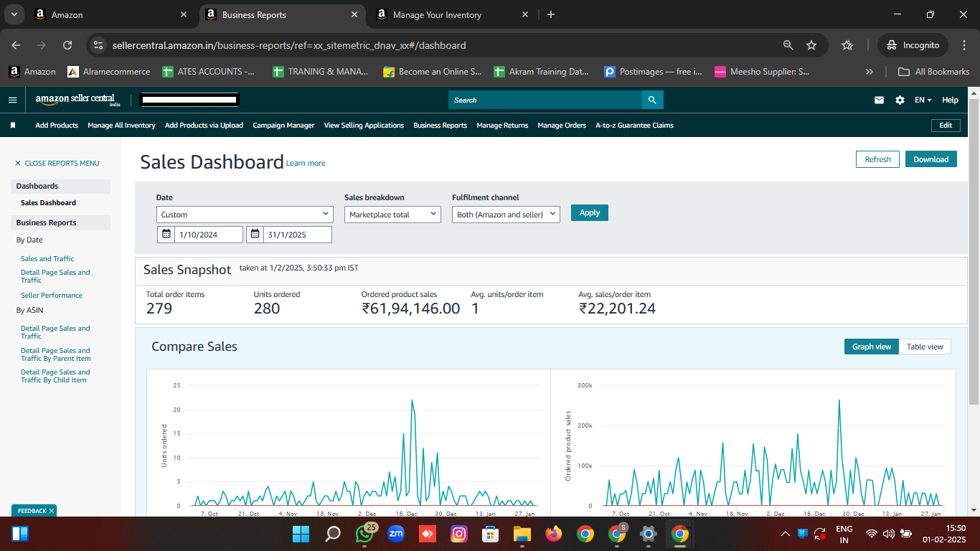The height and width of the screenshot is (551, 980).
Task: Open the Seller Central hamburger menu
Action: click(12, 100)
